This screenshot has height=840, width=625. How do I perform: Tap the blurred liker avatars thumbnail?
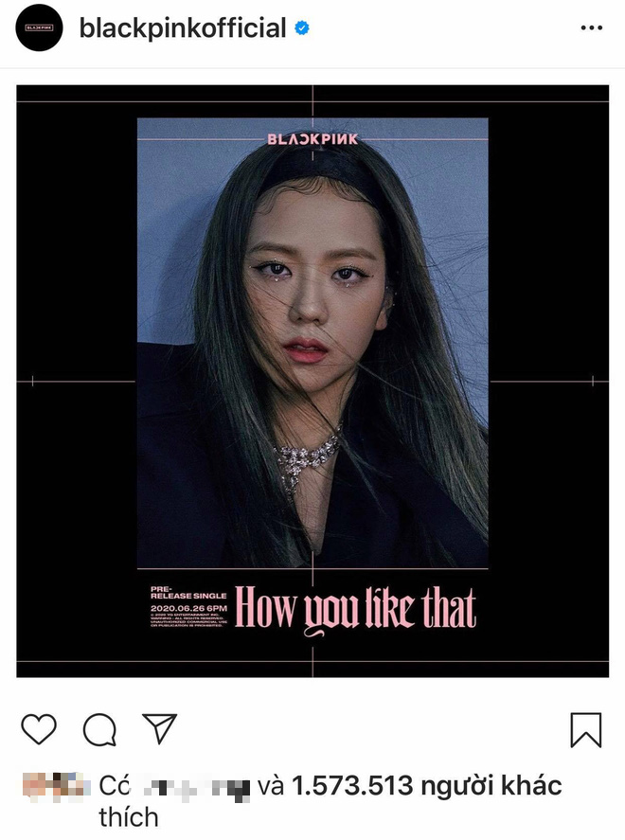click(54, 786)
